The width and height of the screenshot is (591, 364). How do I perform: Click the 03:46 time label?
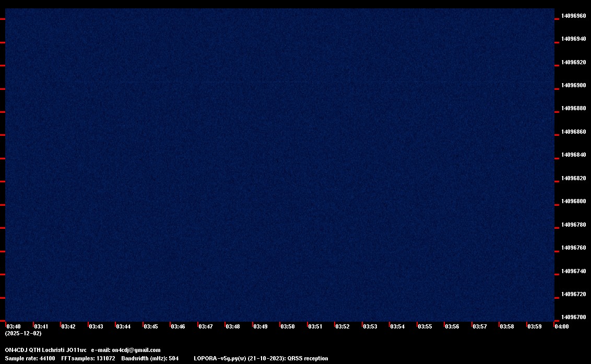[178, 326]
